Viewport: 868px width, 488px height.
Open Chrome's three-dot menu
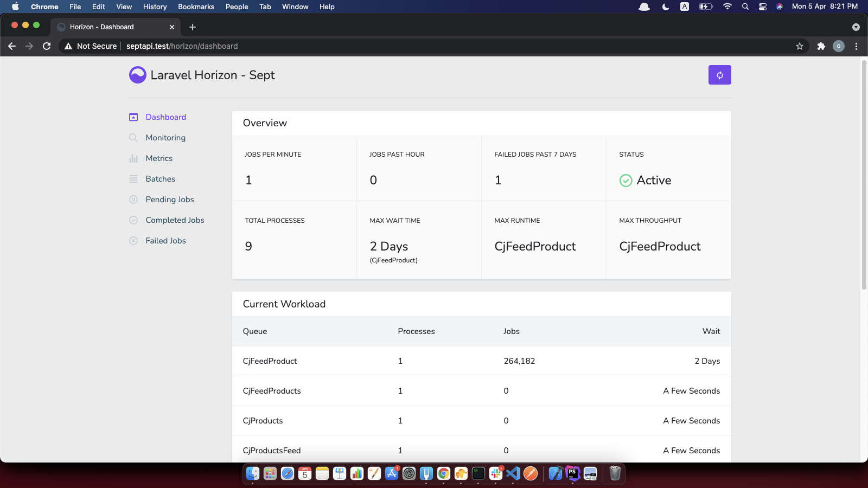coord(856,46)
